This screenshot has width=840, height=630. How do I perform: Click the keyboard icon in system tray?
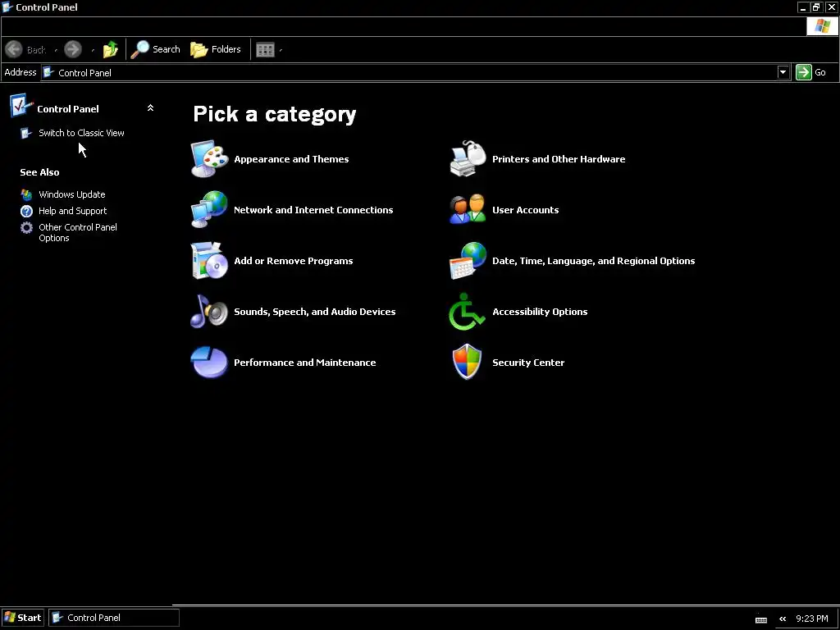pos(761,619)
